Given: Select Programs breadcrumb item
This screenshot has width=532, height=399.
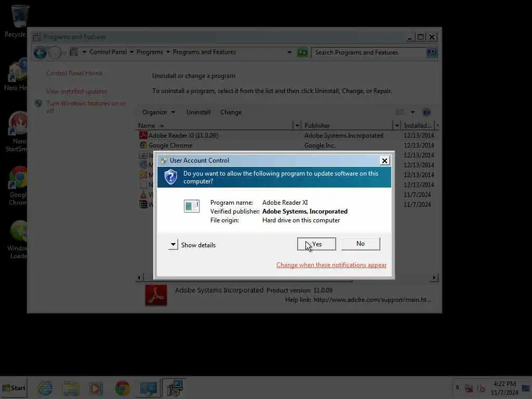Looking at the screenshot, I should (x=150, y=52).
